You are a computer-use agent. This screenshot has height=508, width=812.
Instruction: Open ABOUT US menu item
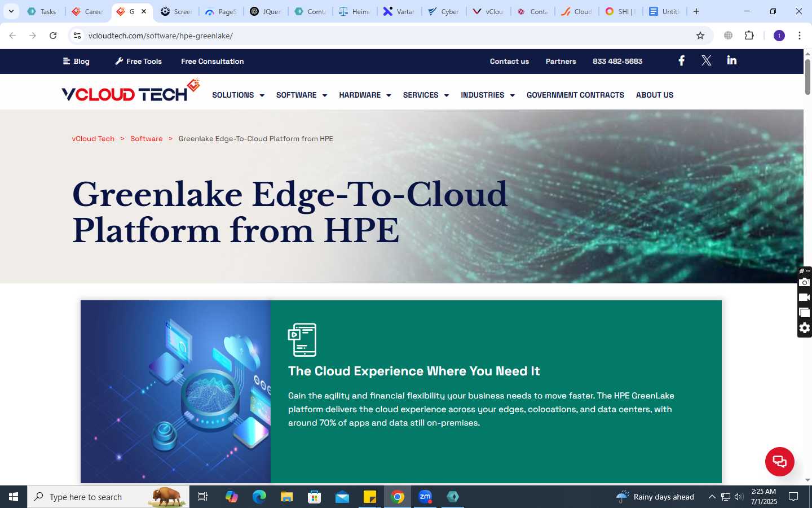(655, 95)
